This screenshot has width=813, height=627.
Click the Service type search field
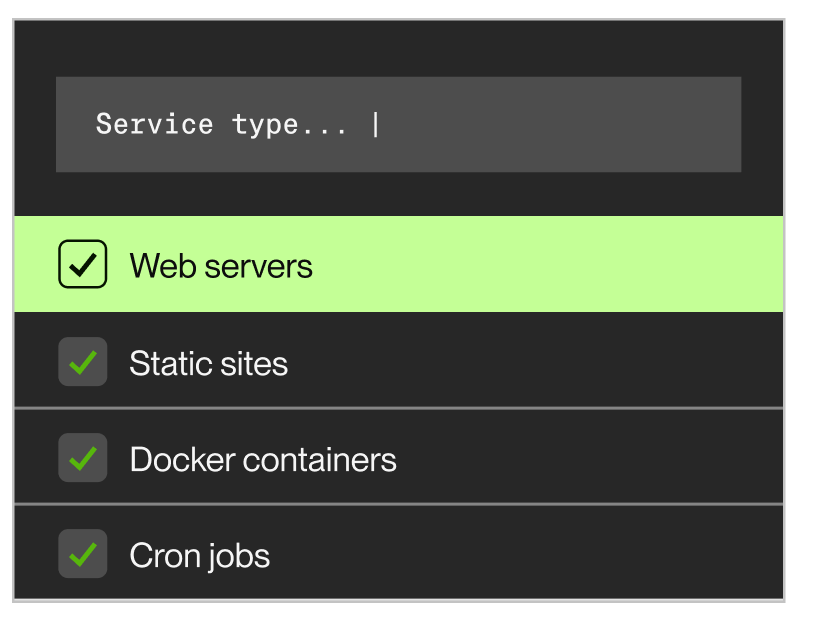point(398,125)
